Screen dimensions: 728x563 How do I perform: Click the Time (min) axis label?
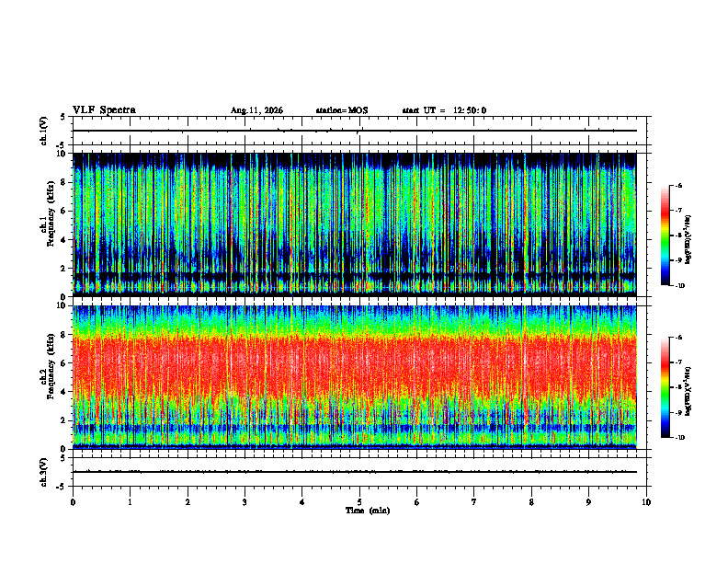point(368,511)
